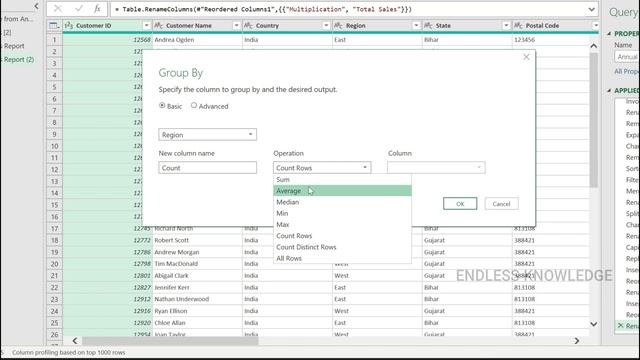Close the Group By dialog with X
The height and width of the screenshot is (360, 640).
pos(526,57)
